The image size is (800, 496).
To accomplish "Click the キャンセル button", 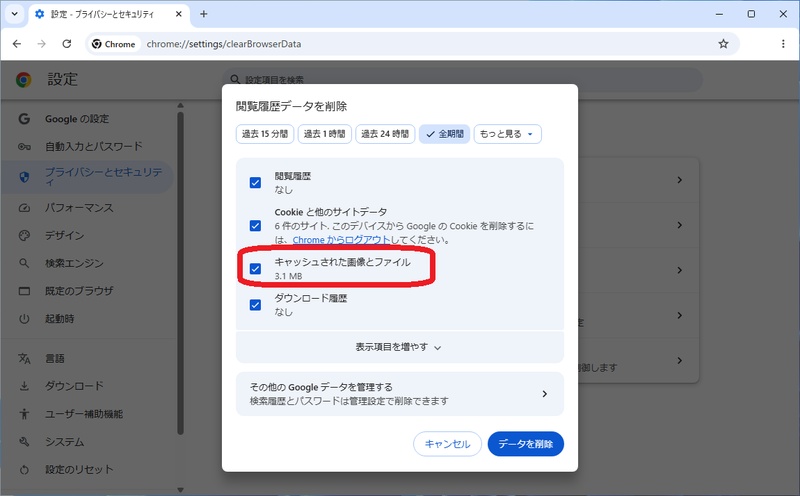I will (447, 444).
